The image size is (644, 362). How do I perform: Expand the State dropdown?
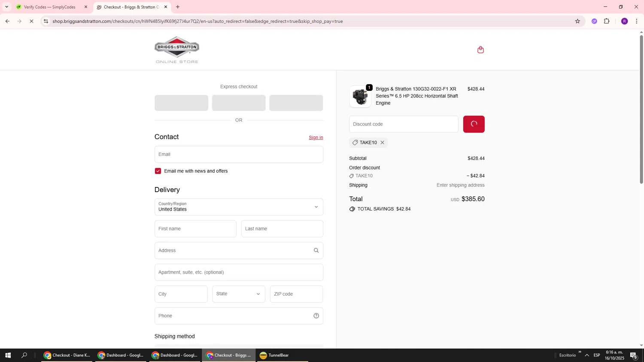tap(239, 294)
